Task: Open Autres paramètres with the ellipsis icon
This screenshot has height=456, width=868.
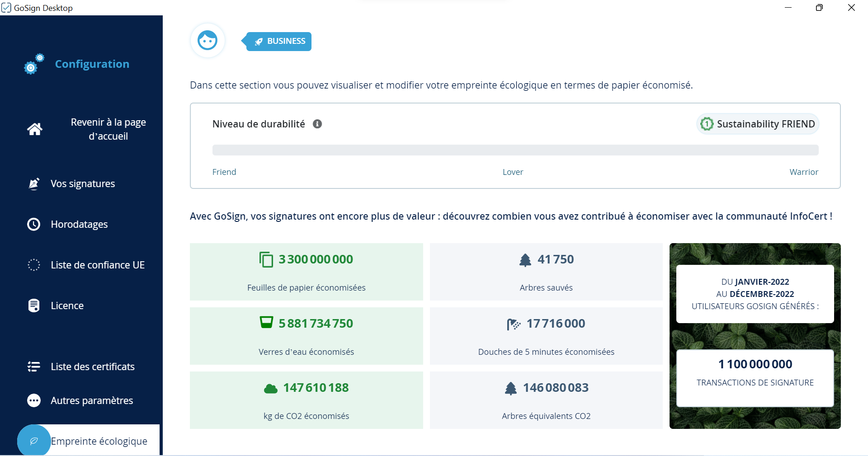Action: pyautogui.click(x=33, y=400)
